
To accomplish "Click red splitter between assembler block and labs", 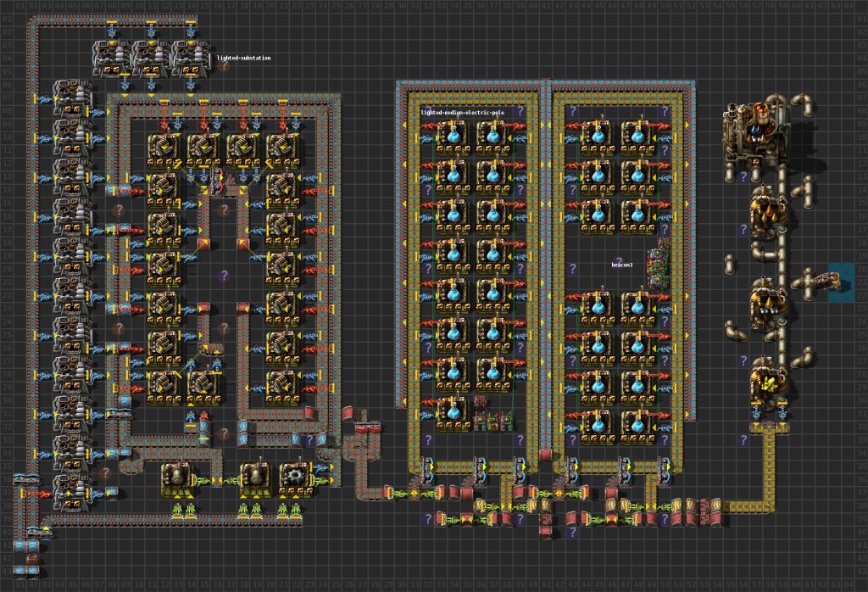I will pyautogui.click(x=368, y=427).
